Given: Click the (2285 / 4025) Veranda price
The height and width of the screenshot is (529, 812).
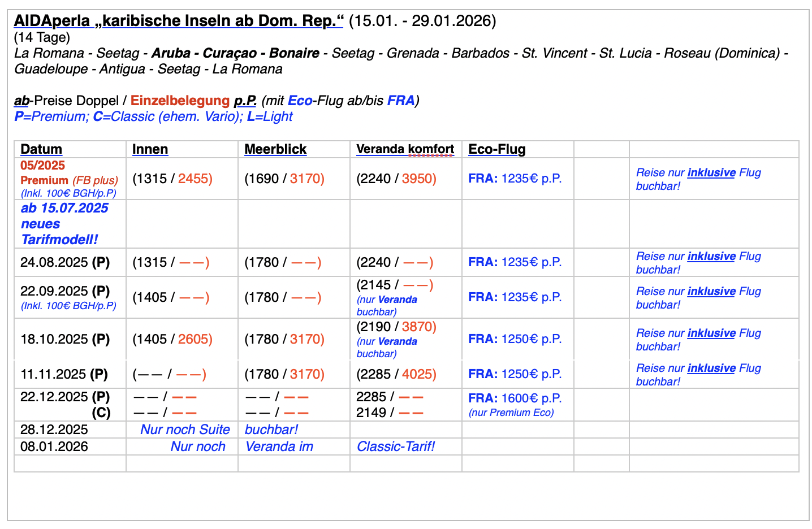Looking at the screenshot, I should tap(396, 374).
